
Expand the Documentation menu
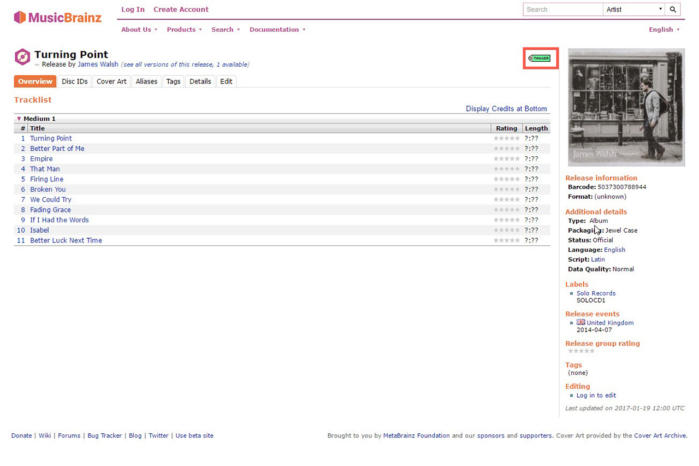[x=277, y=29]
